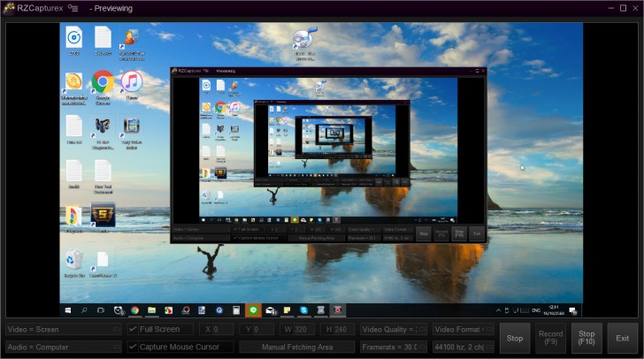Viewport: 644px width, 359px height.
Task: Click the Chrome HTML document desktop icon
Action: 74,218
